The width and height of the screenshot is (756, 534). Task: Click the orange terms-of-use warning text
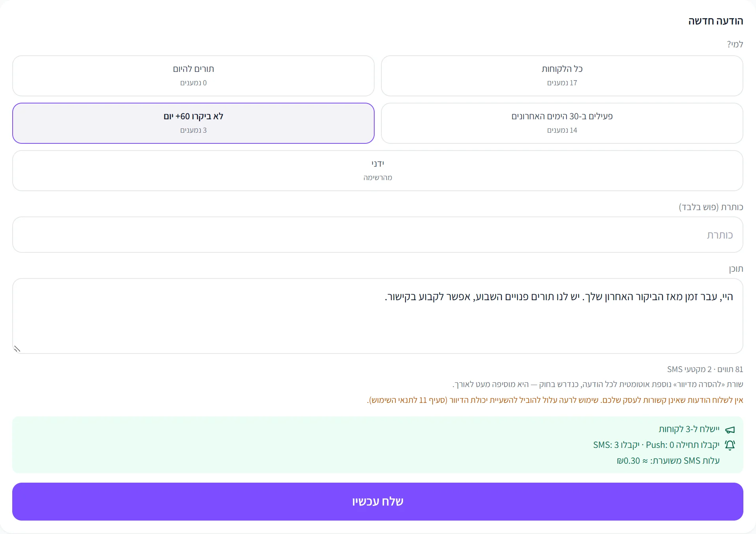point(555,400)
